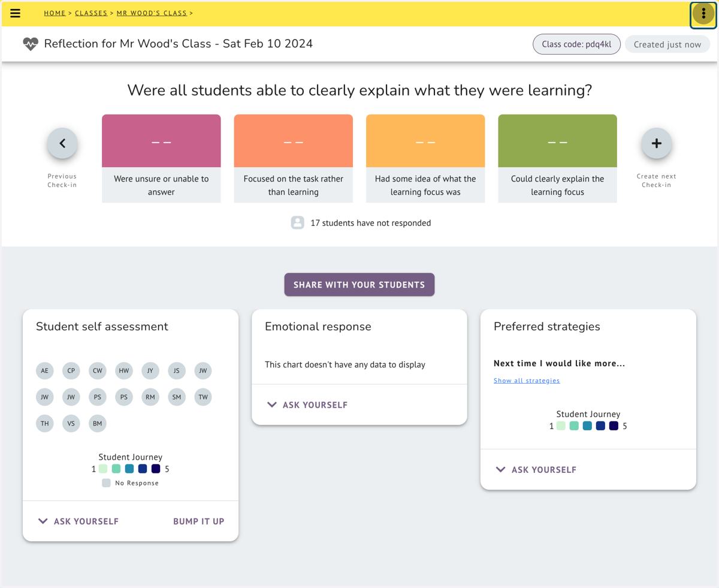Viewport: 719px width, 588px height.
Task: Click the Student self assessment heading
Action: click(102, 327)
